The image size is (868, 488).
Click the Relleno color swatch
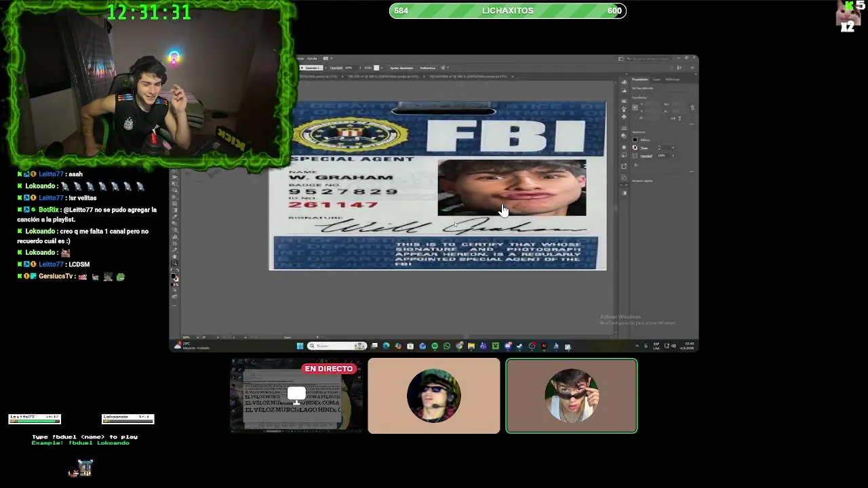pyautogui.click(x=635, y=140)
